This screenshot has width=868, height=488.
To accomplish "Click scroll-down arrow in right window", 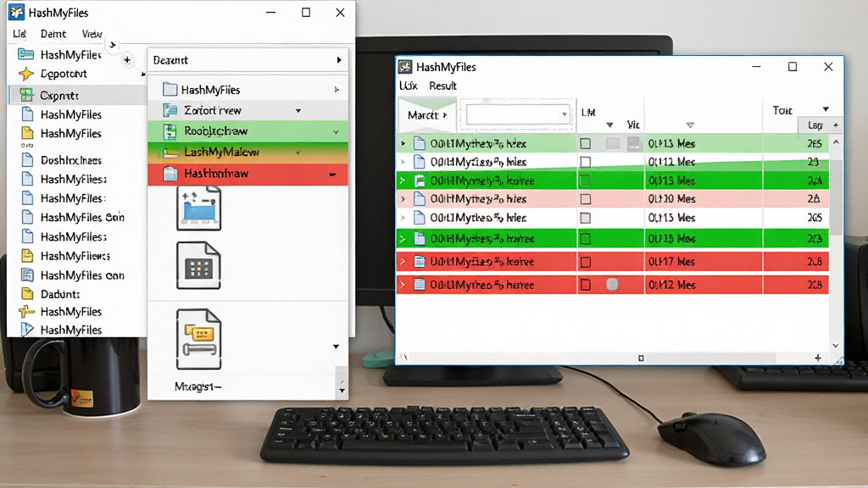I will pyautogui.click(x=836, y=346).
